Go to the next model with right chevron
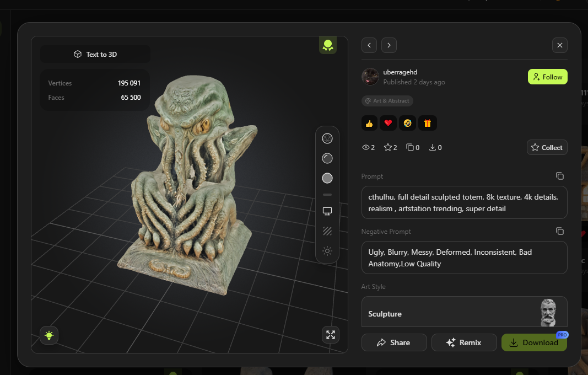The height and width of the screenshot is (375, 588). 389,45
